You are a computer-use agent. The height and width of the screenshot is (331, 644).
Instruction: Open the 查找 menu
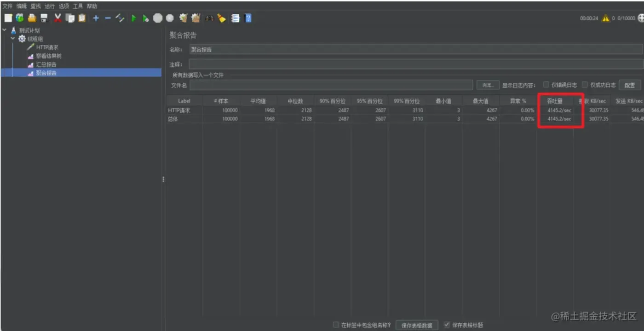tap(35, 6)
